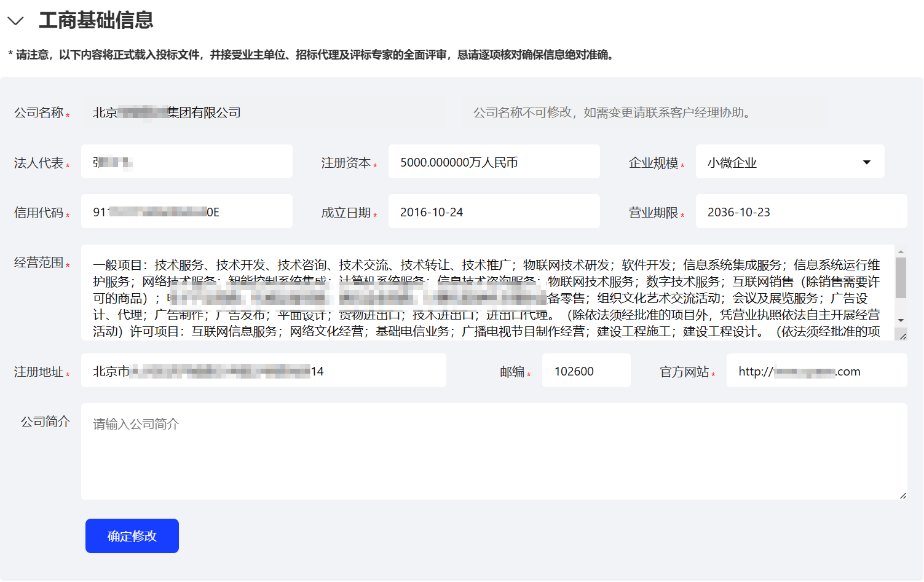Click the 确定修改 button
The image size is (924, 582).
[132, 536]
